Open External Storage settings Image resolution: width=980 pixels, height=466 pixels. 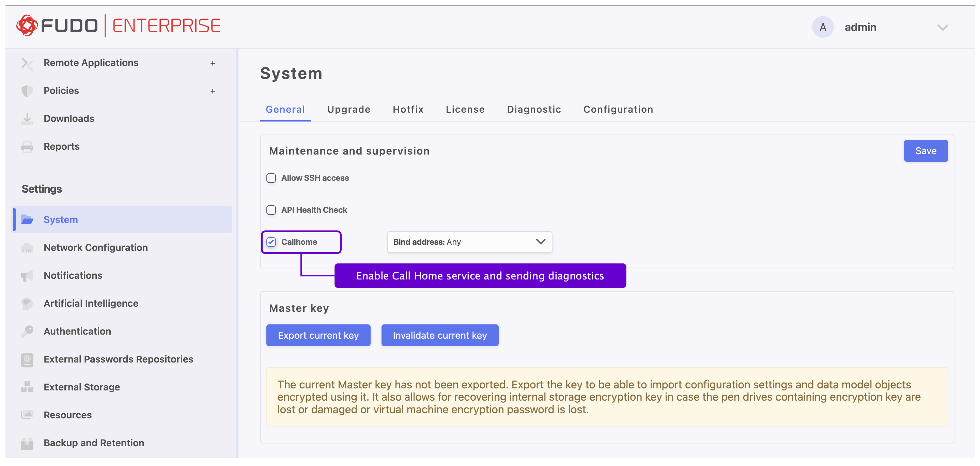pyautogui.click(x=82, y=387)
